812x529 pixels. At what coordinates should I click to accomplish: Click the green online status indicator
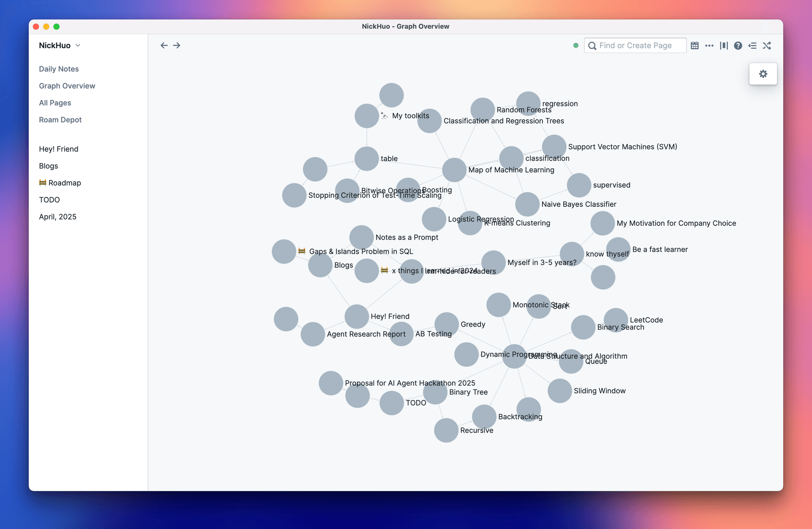click(x=576, y=45)
